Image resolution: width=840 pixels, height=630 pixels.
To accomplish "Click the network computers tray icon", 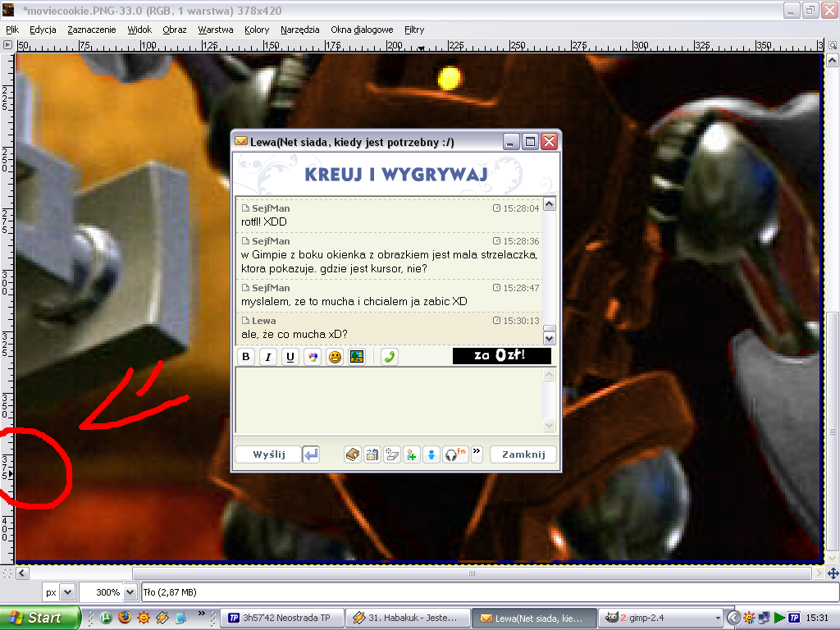I will (764, 618).
